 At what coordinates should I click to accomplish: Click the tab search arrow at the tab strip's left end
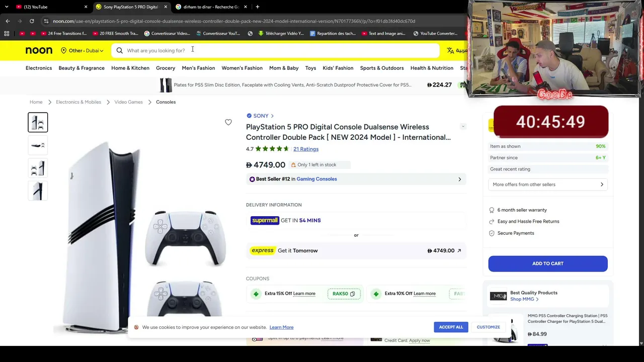(x=7, y=7)
